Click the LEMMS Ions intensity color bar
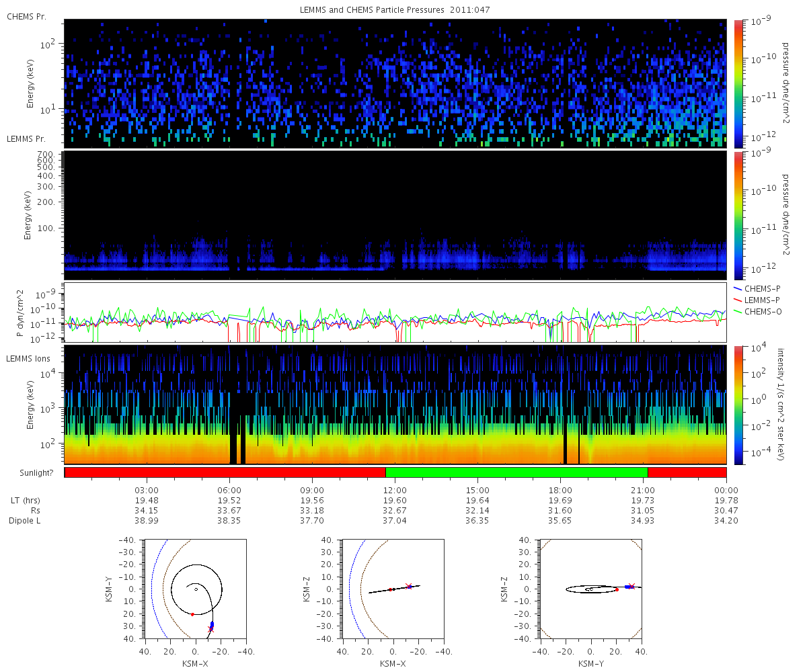Viewport: 807px width, 672px height. click(738, 405)
